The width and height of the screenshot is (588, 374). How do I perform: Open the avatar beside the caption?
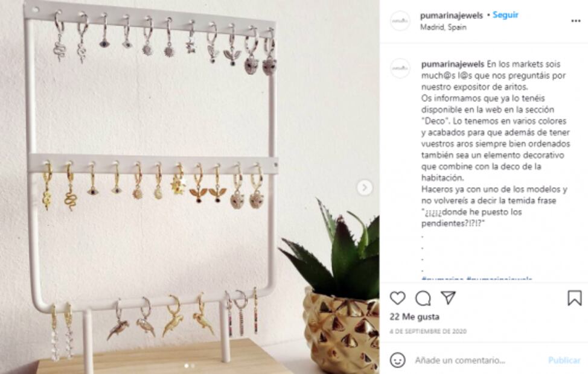(400, 68)
